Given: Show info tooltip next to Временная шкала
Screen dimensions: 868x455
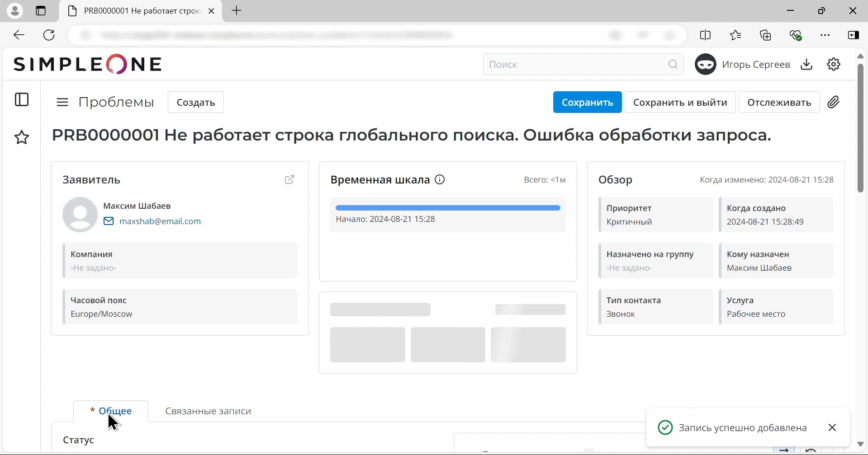Looking at the screenshot, I should 439,179.
